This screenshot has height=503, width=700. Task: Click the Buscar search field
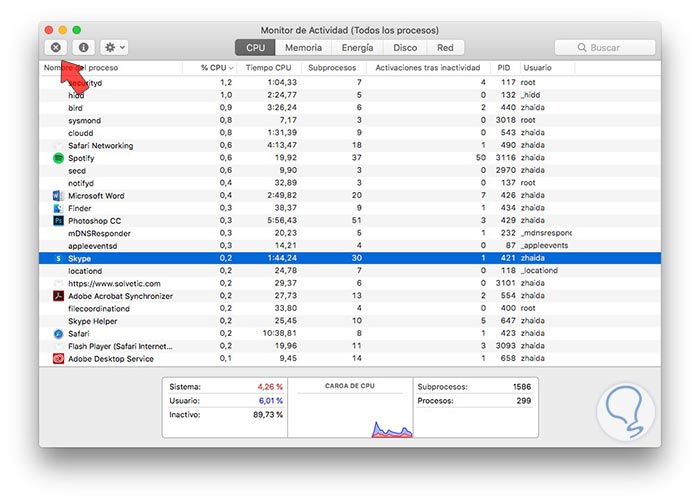coord(605,47)
